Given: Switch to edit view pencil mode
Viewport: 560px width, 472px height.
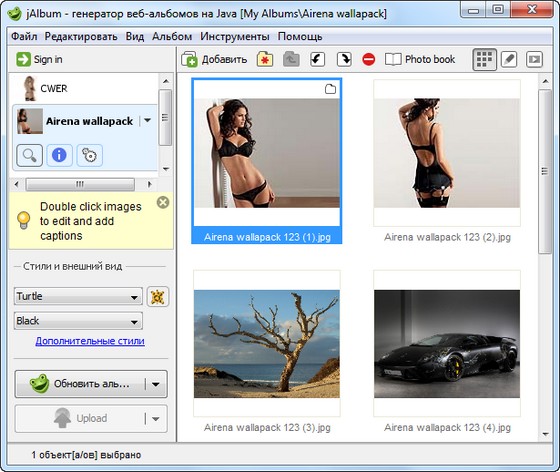Looking at the screenshot, I should click(509, 59).
